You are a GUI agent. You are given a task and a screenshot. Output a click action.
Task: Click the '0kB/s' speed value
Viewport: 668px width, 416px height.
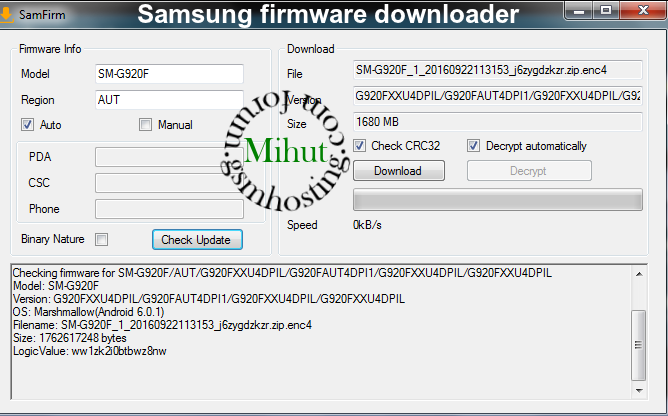pyautogui.click(x=367, y=225)
